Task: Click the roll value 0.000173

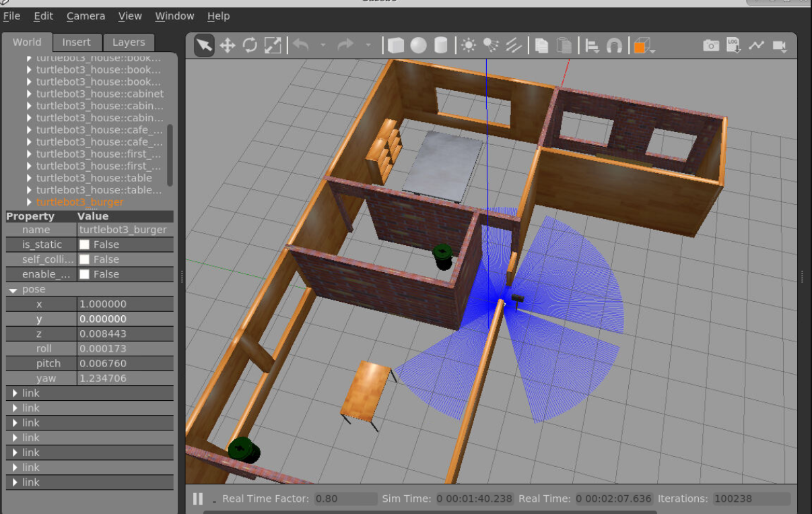Action: (x=125, y=348)
